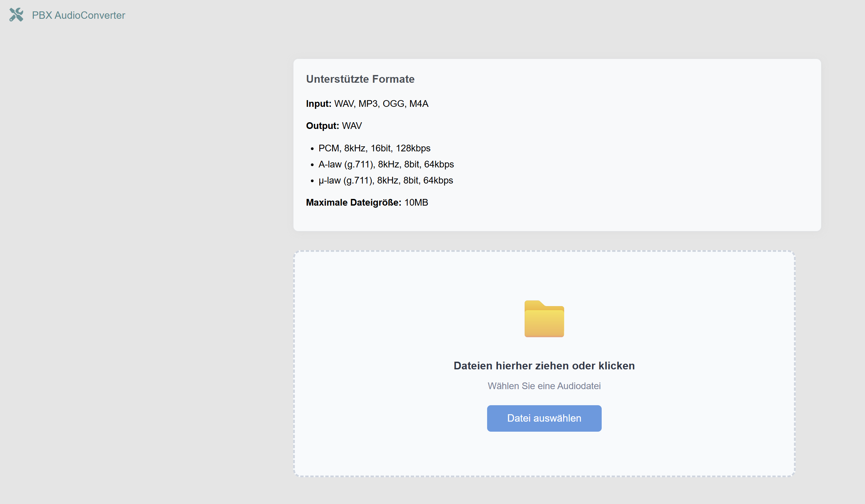Open the PBX AudioConverter title link
The height and width of the screenshot is (504, 865).
pos(78,15)
